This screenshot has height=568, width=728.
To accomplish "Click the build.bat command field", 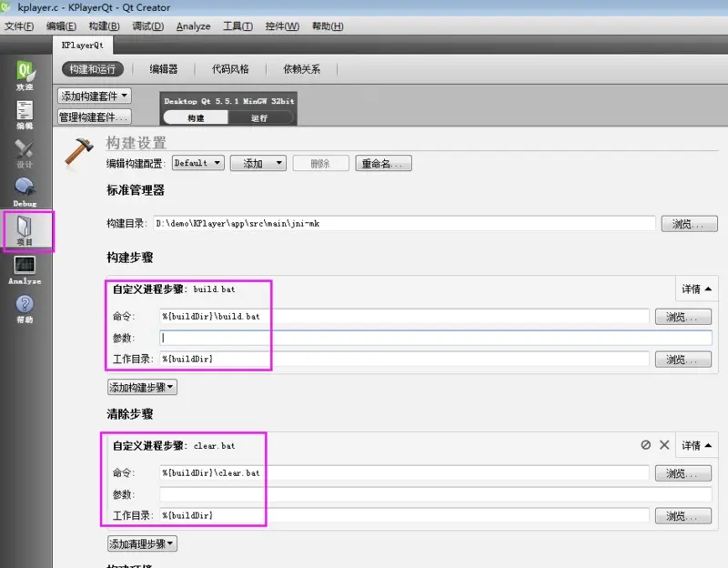I will click(404, 316).
